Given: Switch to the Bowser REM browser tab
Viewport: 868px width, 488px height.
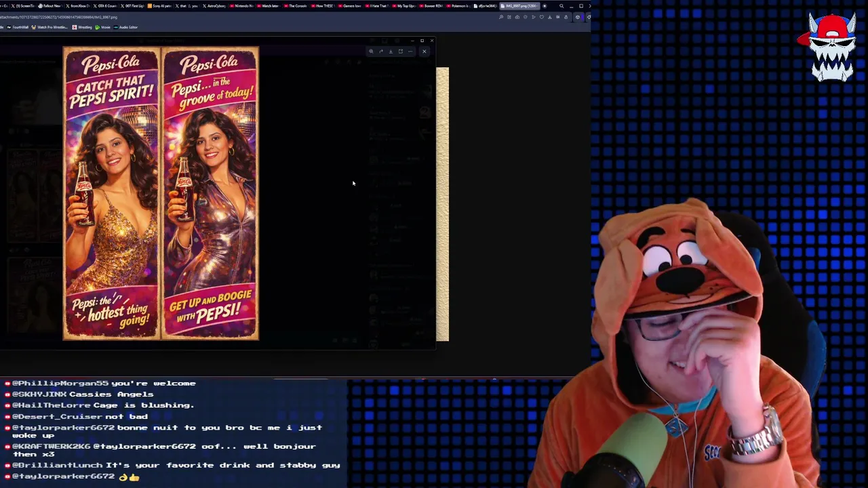Looking at the screenshot, I should pyautogui.click(x=431, y=5).
